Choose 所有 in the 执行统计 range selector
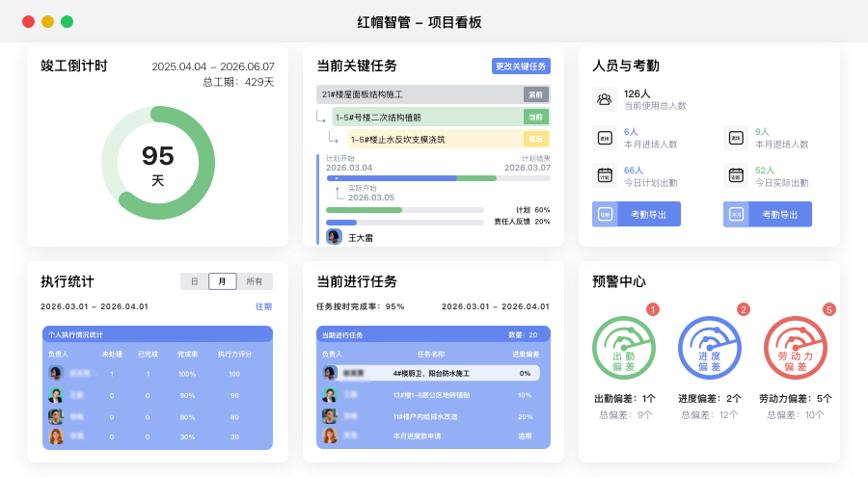The height and width of the screenshot is (477, 868). (255, 281)
